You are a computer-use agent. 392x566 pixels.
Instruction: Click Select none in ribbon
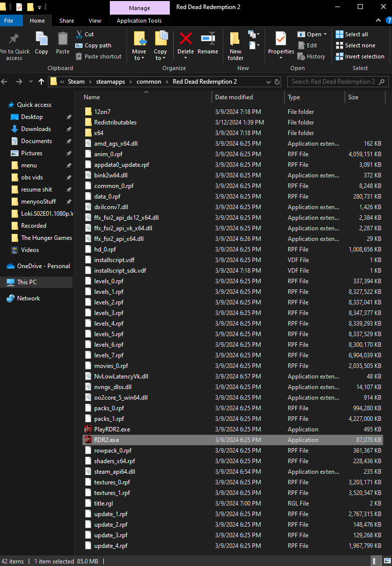click(356, 45)
